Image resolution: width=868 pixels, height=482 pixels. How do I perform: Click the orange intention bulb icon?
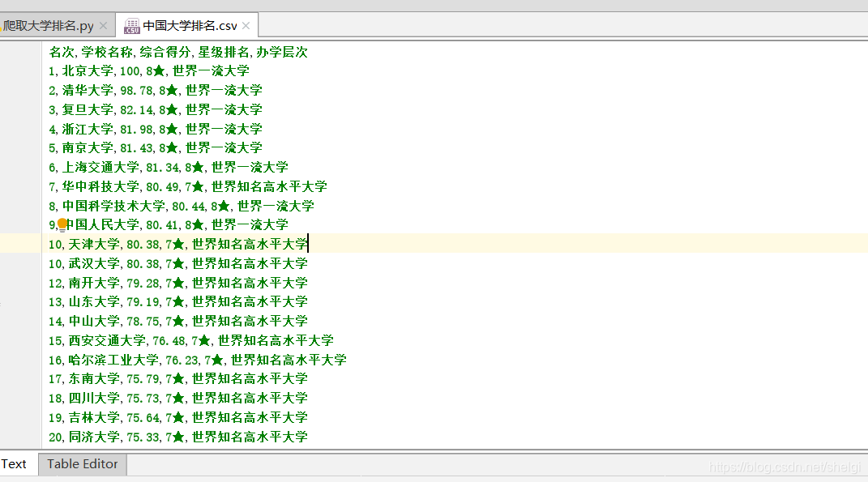[x=62, y=224]
